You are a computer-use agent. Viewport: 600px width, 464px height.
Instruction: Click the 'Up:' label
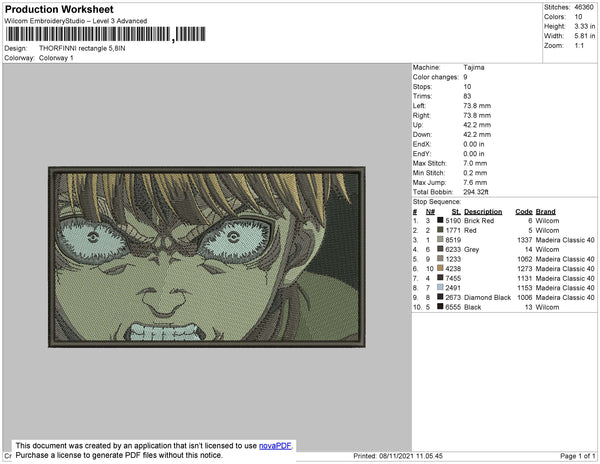tap(418, 125)
